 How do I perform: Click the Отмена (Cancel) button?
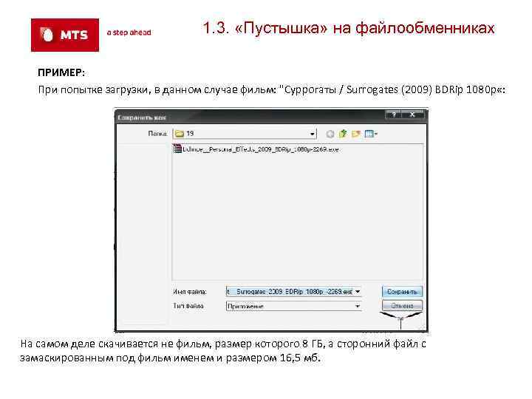tap(402, 306)
